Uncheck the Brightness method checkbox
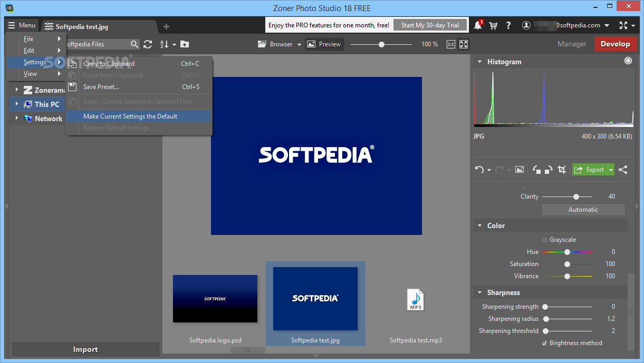Viewport: 644px width, 363px height. point(544,343)
